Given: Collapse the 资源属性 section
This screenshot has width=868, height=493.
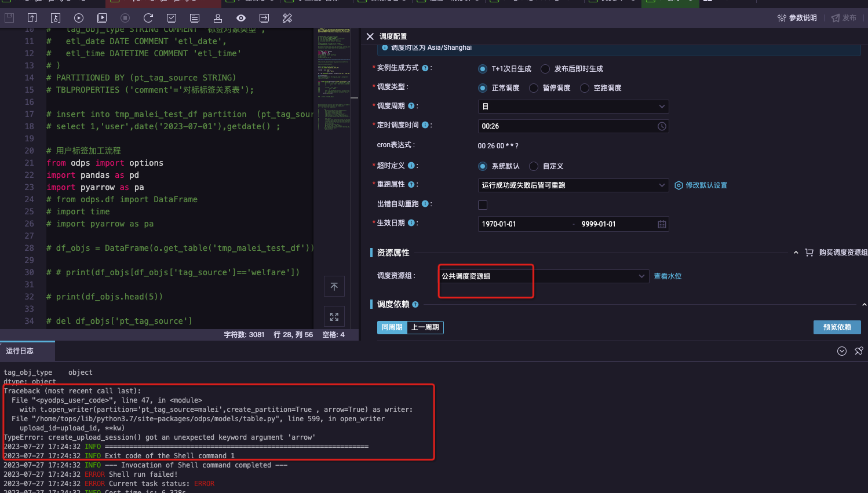Looking at the screenshot, I should (x=796, y=253).
